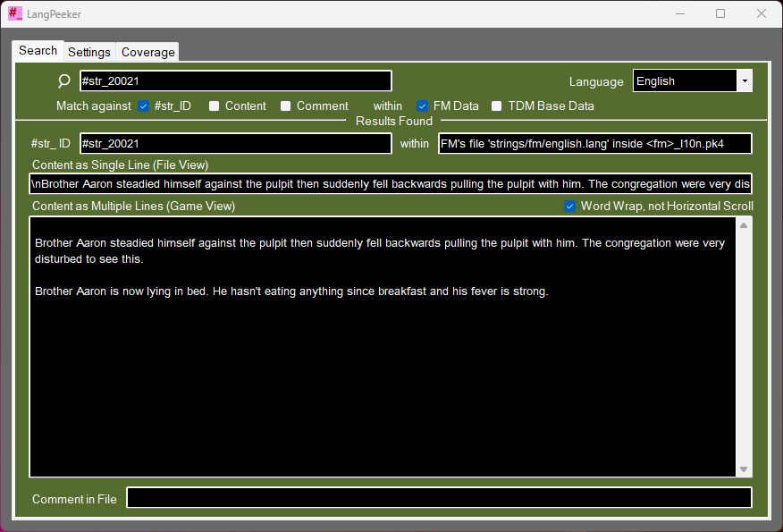Click the LangPeeker app icon in title bar
Viewport: 783px width, 532px height.
15,14
